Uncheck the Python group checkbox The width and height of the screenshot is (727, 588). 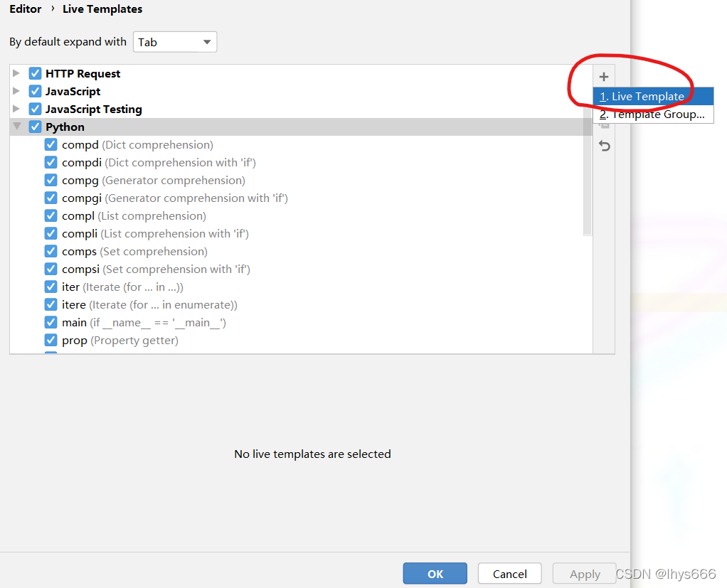coord(36,127)
